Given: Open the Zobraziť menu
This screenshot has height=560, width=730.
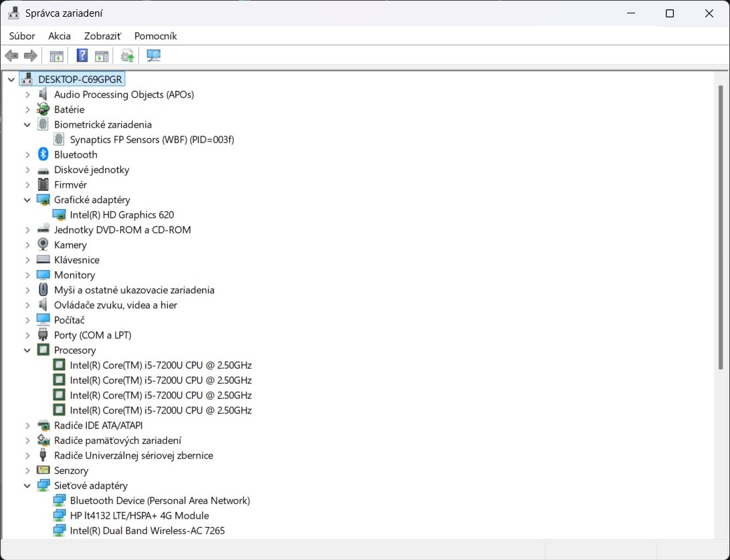Looking at the screenshot, I should click(x=102, y=36).
